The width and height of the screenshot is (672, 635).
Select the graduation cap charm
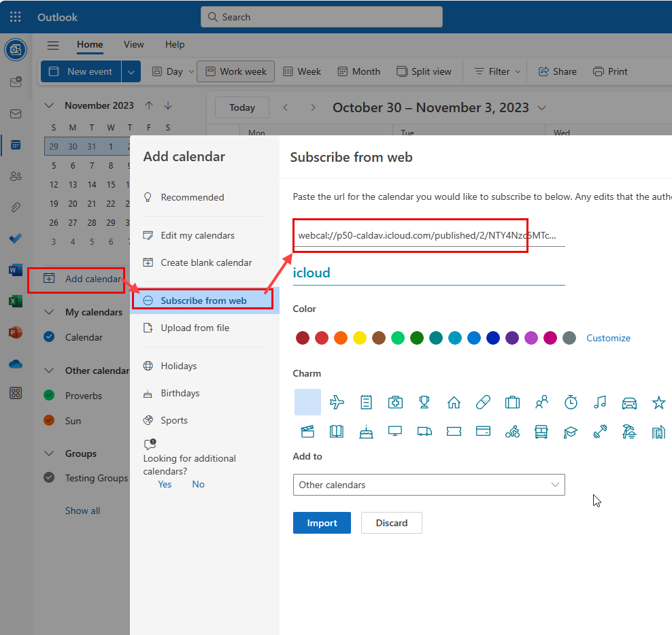571,432
